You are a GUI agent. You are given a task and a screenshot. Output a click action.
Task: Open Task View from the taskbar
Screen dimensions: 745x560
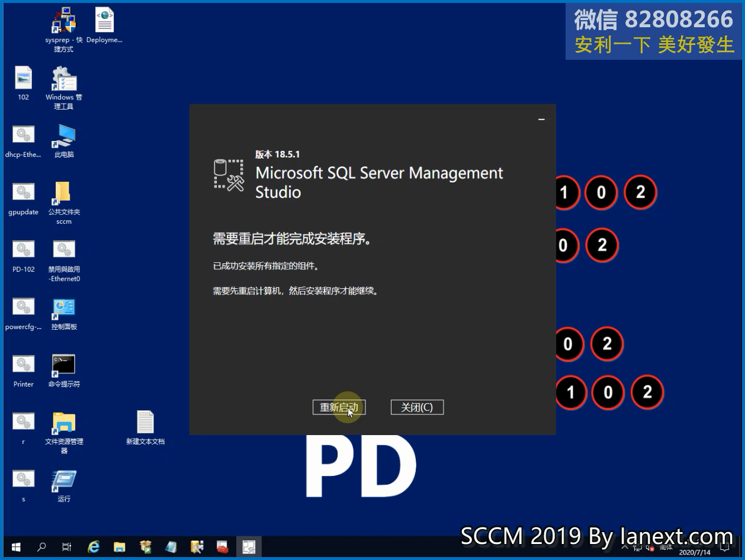pyautogui.click(x=67, y=547)
